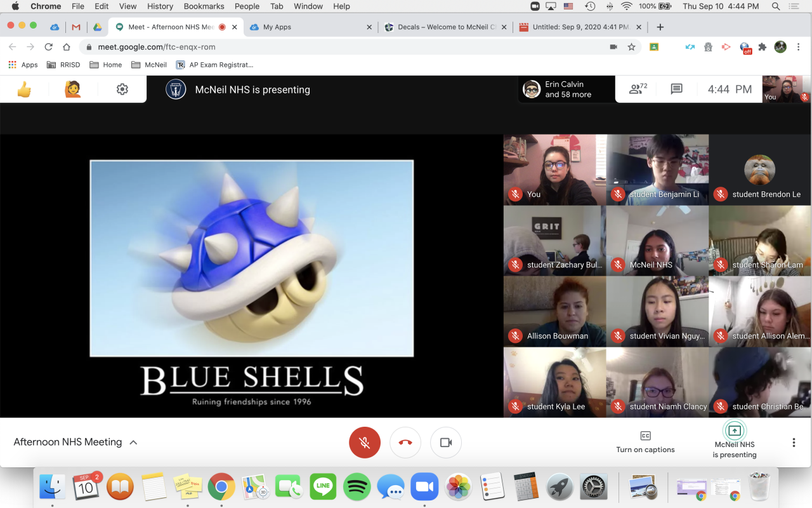
Task: Select the student Benjamin Li video tile
Action: [x=658, y=170]
